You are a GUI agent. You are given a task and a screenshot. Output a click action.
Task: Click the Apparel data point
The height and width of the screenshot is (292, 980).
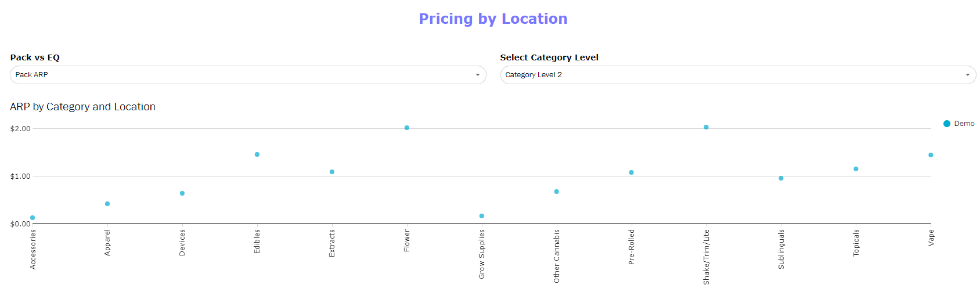[107, 204]
